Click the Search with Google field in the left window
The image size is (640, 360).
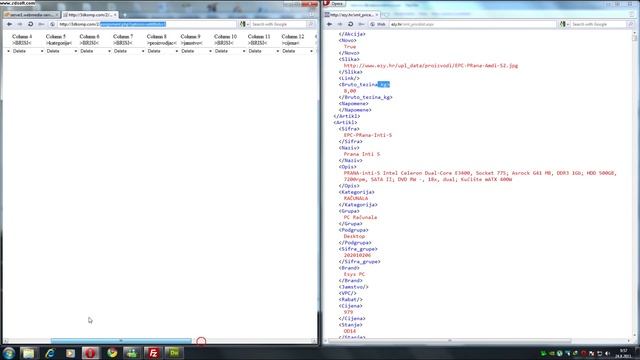278,24
